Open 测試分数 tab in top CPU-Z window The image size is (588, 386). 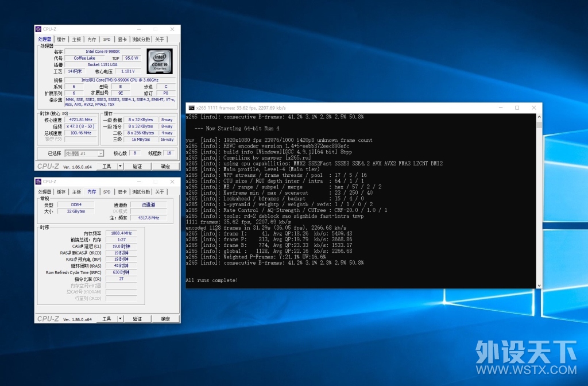point(141,40)
